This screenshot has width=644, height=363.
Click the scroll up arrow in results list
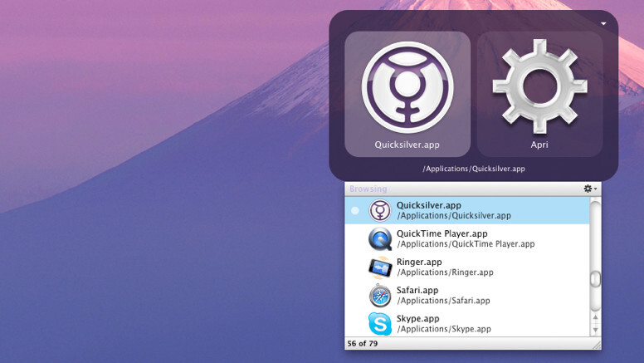click(x=595, y=317)
